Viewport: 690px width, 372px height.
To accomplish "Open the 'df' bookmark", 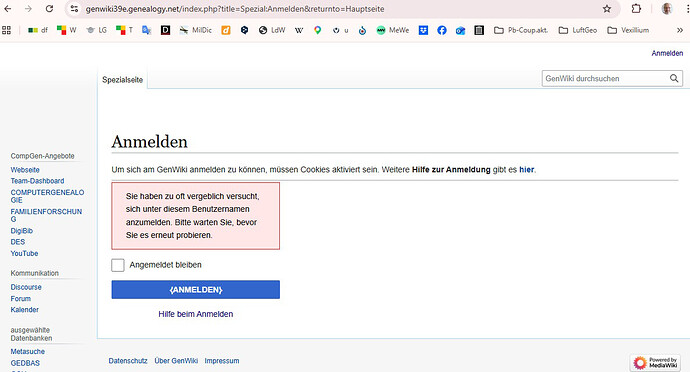I will [38, 30].
